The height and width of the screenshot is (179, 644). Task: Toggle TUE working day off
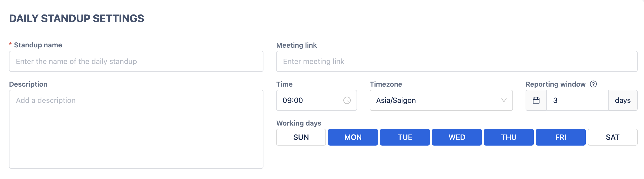click(405, 137)
